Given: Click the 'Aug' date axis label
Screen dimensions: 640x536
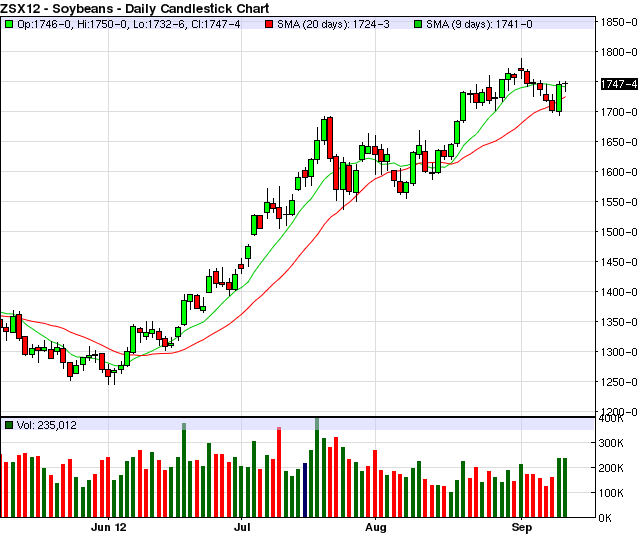Looking at the screenshot, I should 376,527.
